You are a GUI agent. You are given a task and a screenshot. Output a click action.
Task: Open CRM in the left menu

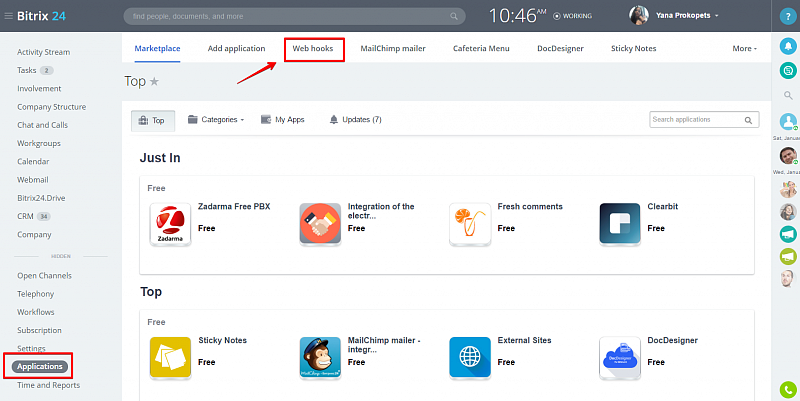coord(25,216)
